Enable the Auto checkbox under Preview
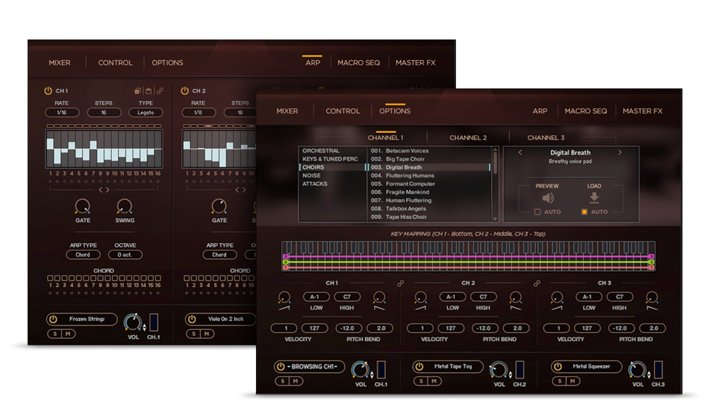The width and height of the screenshot is (710, 411). (x=538, y=212)
